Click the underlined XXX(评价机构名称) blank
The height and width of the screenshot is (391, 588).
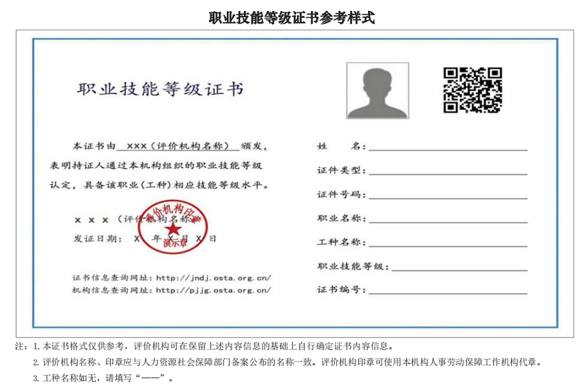point(178,147)
